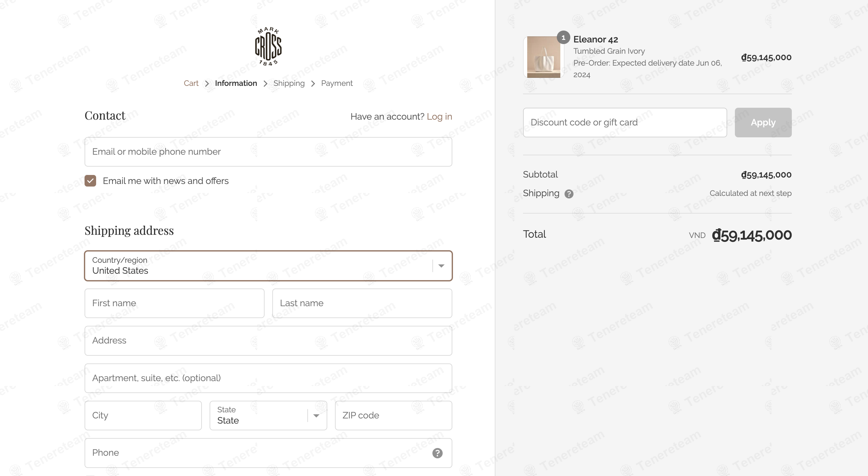The height and width of the screenshot is (476, 868).
Task: Click the Log in link
Action: pyautogui.click(x=439, y=117)
